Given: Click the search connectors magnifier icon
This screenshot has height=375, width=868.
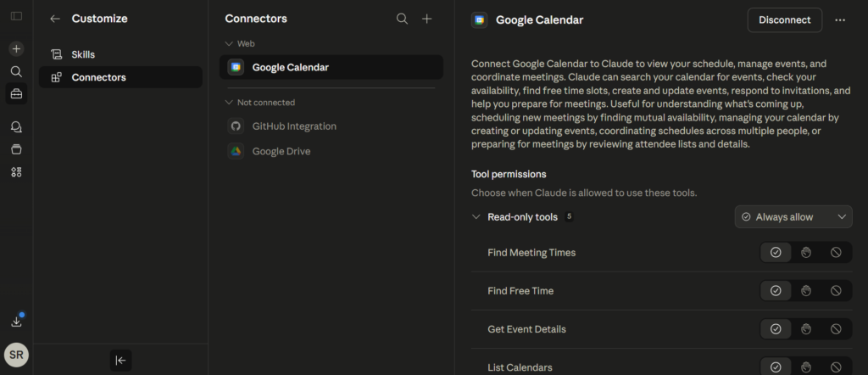Looking at the screenshot, I should click(403, 19).
